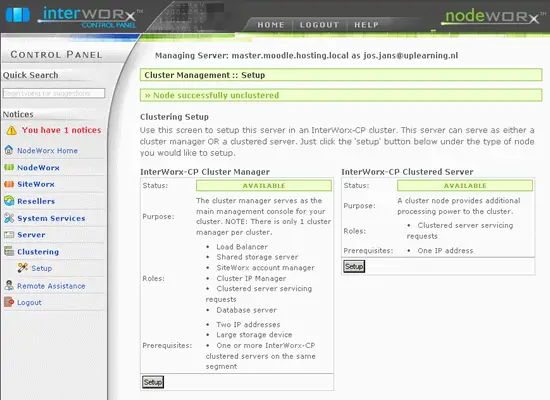Click the 'Shared storage server' role entry
Screen dimensions: 550x400
[257, 257]
